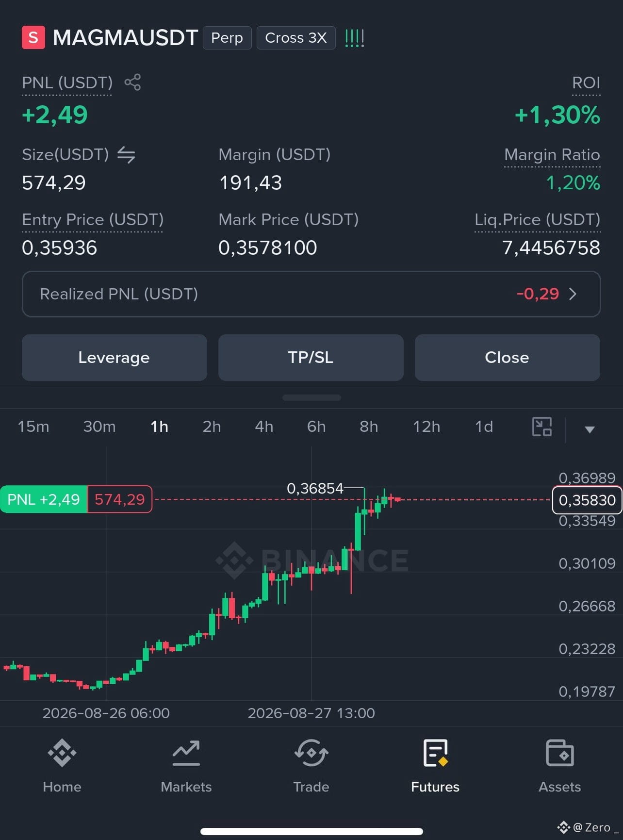Viewport: 623px width, 840px height.
Task: Tap the Cross 3X margin mode badge
Action: click(x=296, y=38)
